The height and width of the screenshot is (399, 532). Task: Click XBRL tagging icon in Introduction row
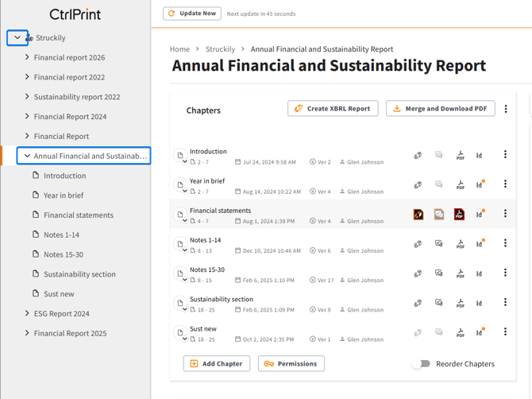click(x=418, y=156)
